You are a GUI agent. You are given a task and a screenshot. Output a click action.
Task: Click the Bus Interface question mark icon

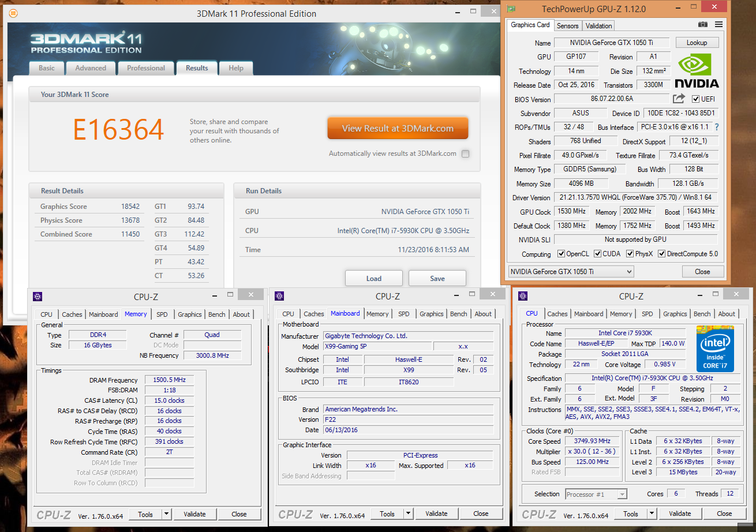(717, 127)
